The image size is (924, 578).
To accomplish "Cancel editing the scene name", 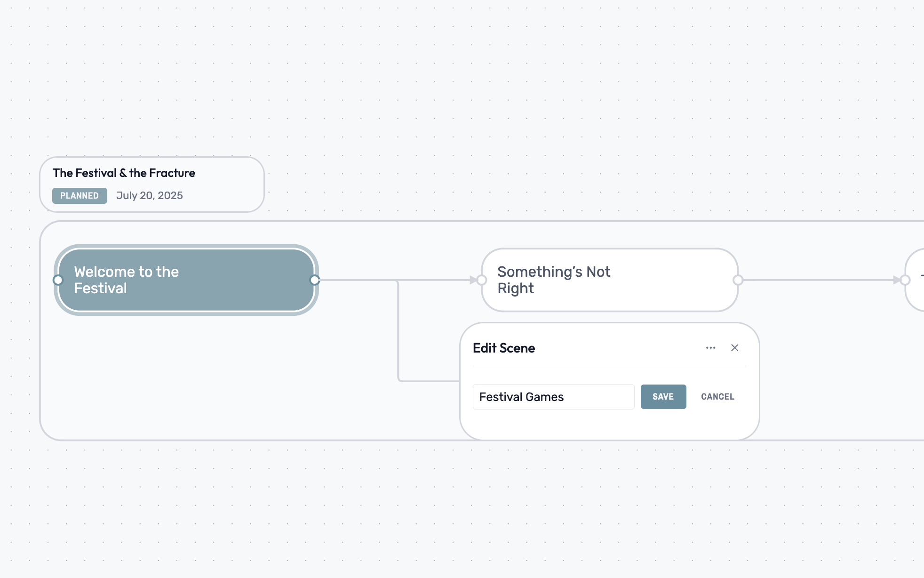I will (717, 397).
